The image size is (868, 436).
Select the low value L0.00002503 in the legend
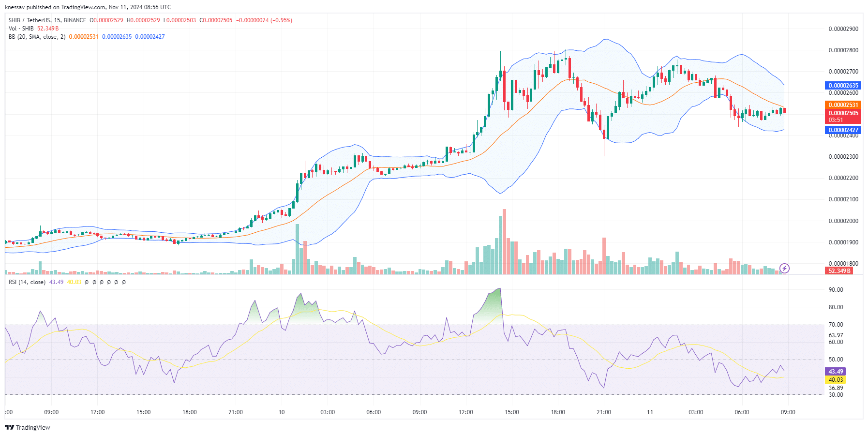[180, 20]
